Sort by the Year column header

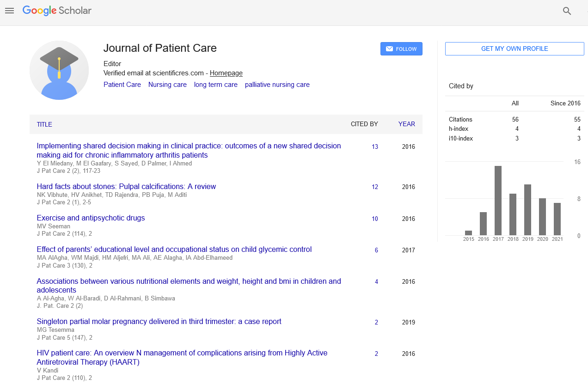[x=406, y=124]
